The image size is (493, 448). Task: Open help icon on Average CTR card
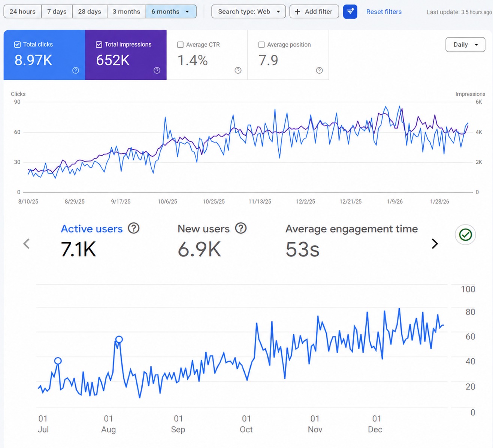238,70
